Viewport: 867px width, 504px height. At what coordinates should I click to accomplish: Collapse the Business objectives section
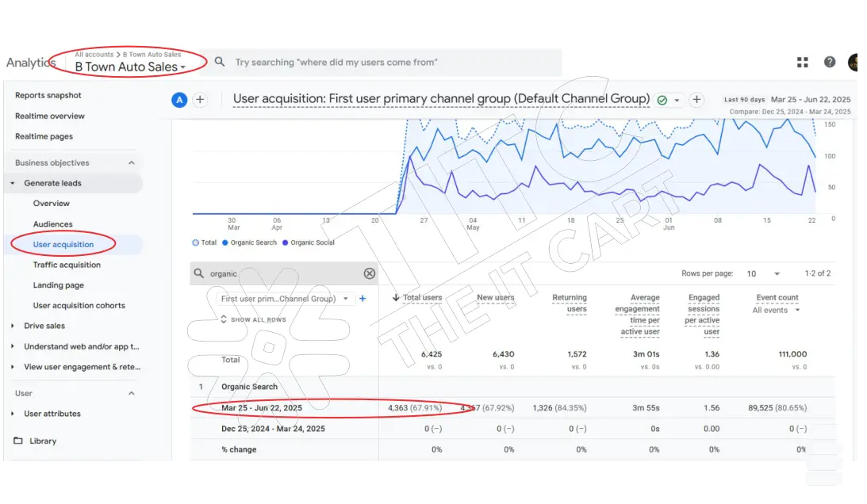click(x=132, y=163)
